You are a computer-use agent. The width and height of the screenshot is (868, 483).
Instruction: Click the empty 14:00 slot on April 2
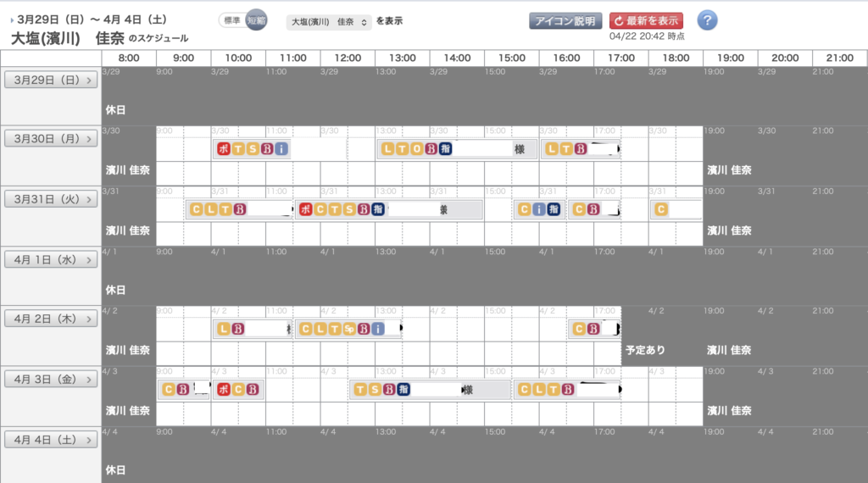tap(457, 329)
